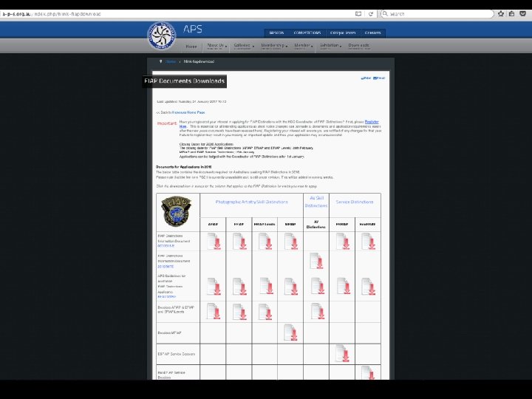
Task: Click the FIAP badge image in table
Action: (176, 211)
